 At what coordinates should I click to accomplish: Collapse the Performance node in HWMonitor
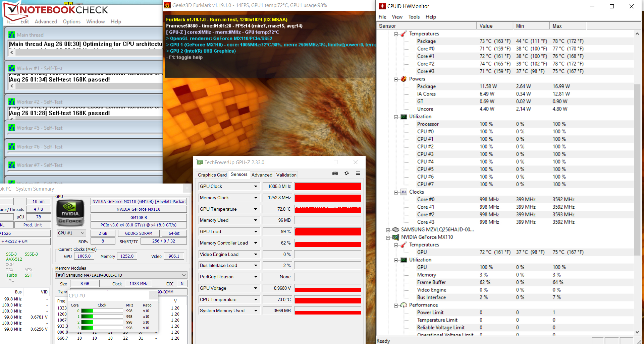tap(396, 305)
